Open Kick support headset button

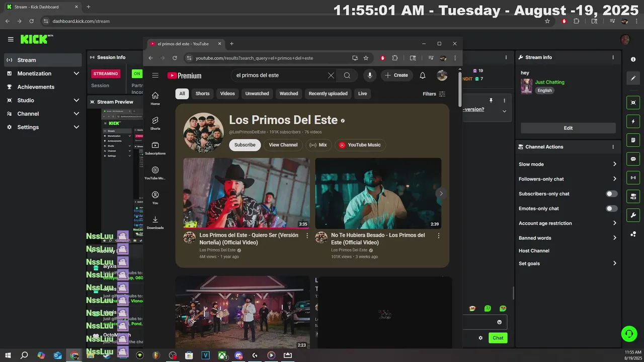point(629,333)
